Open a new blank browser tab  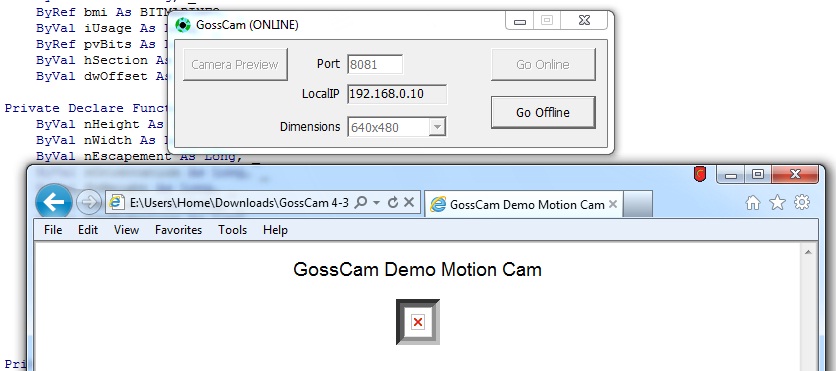[x=638, y=204]
